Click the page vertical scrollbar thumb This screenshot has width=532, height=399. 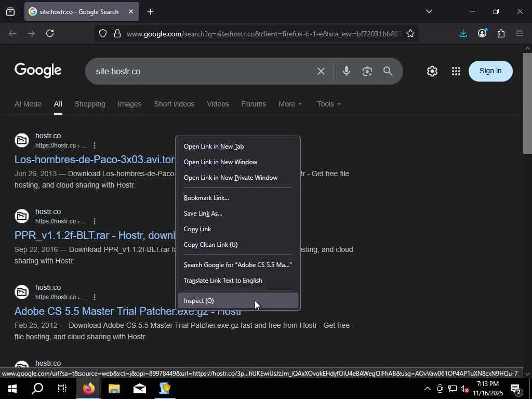[527, 103]
